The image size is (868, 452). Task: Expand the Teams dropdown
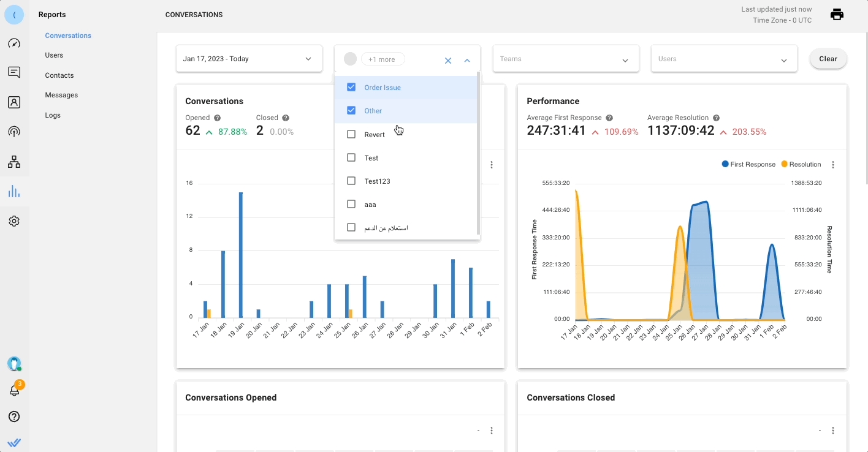566,59
